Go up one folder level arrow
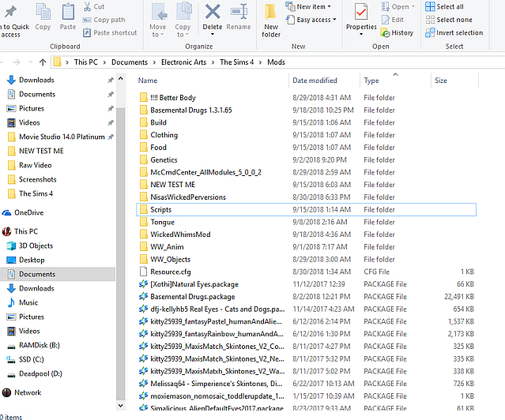 tap(43, 62)
